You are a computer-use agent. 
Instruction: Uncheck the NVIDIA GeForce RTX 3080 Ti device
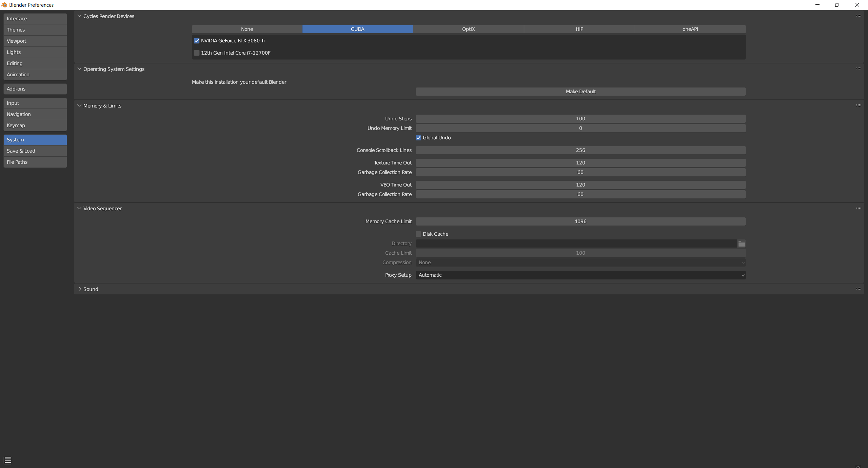(197, 41)
